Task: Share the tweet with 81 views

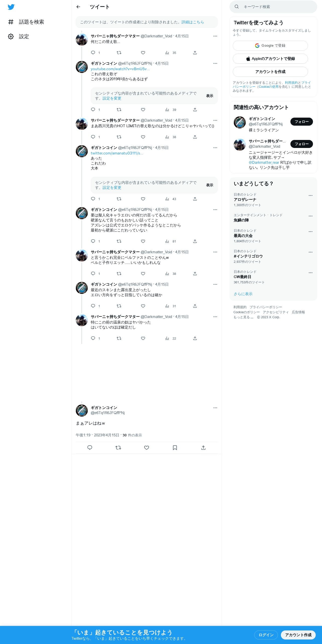Action: point(195,241)
